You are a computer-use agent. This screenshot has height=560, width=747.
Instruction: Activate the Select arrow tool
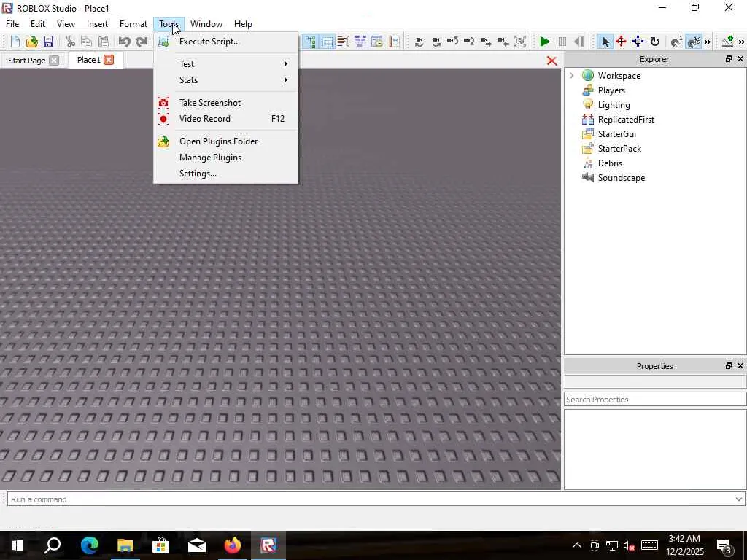tap(605, 42)
